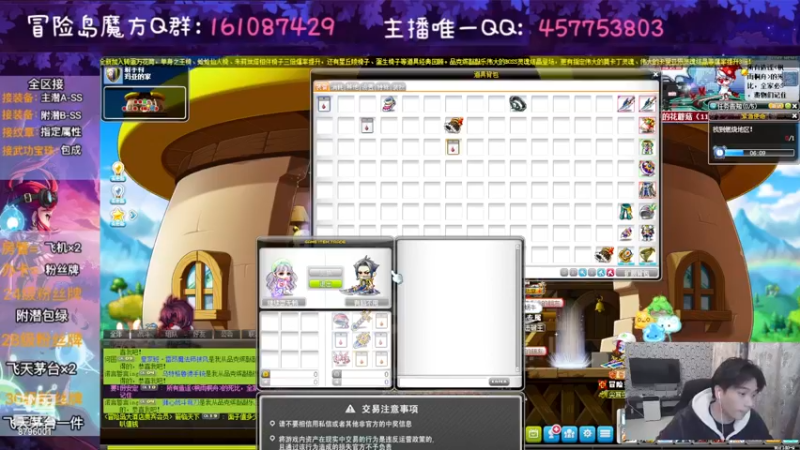Image resolution: width=800 pixels, height=450 pixels.
Task: Click the send button in the trade chat box
Action: coord(498,382)
